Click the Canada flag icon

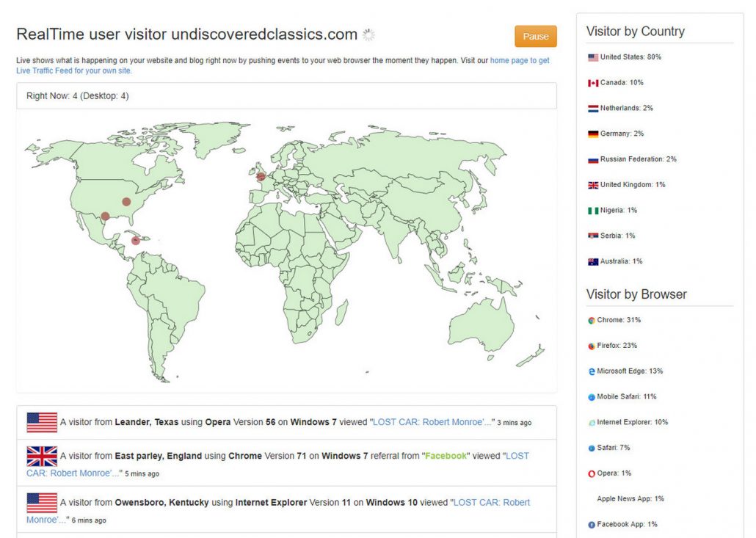(x=593, y=83)
